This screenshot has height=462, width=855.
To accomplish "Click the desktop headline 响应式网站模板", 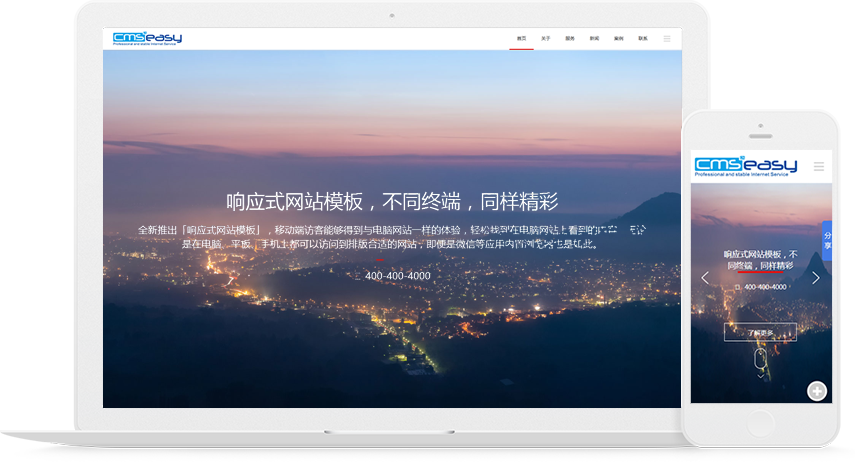I will point(392,201).
